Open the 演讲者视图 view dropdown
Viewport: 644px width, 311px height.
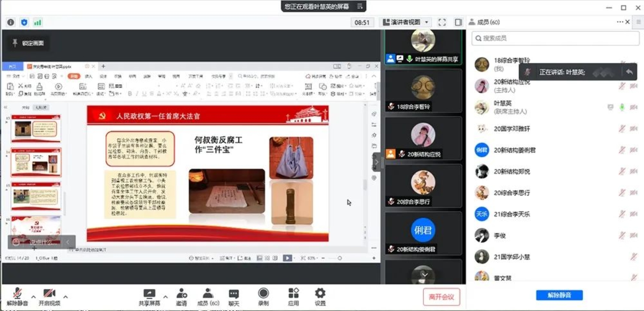405,22
